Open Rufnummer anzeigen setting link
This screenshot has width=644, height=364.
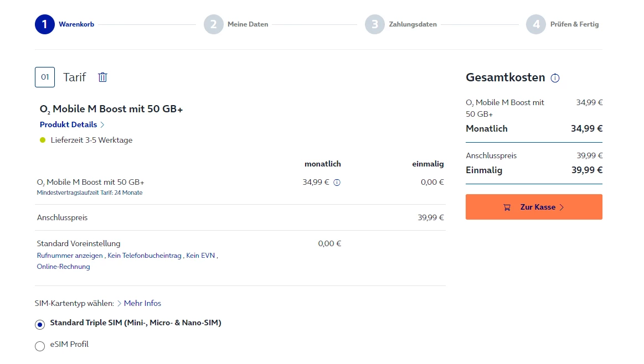pyautogui.click(x=70, y=256)
